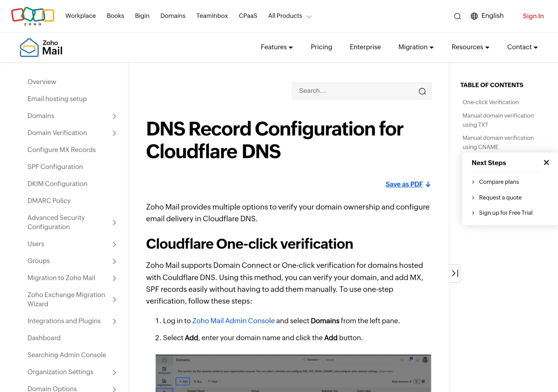Viewport: 558px width, 392px height.
Task: Collapse the table of contents side panel
Action: pyautogui.click(x=455, y=274)
